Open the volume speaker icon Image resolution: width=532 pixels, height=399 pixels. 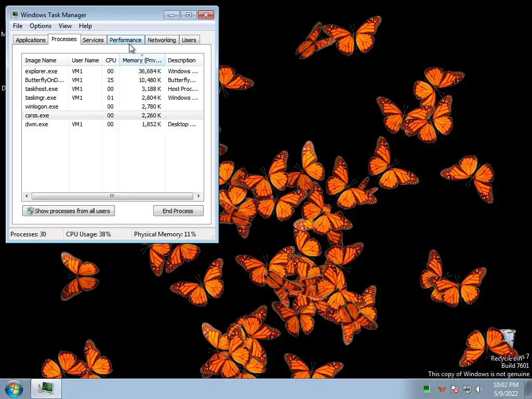tap(480, 389)
